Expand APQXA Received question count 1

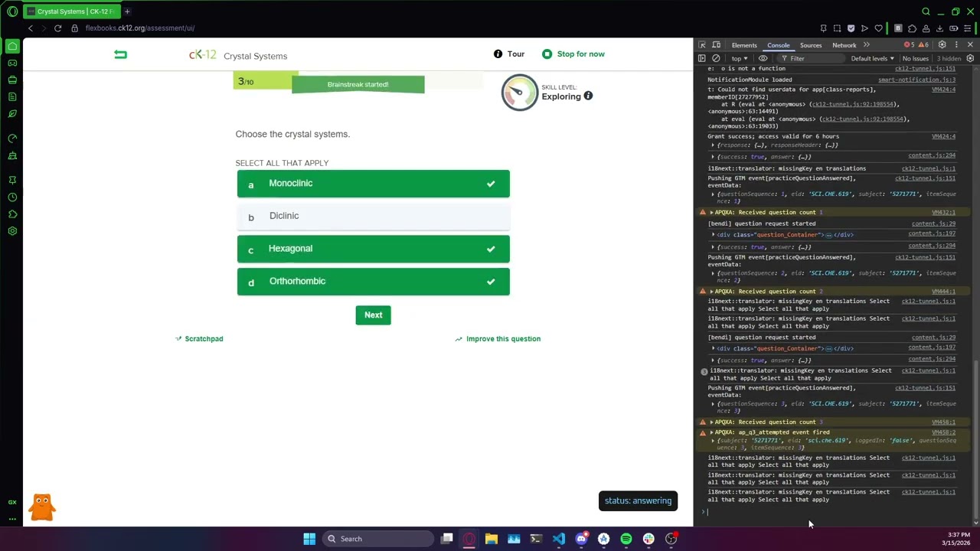pyautogui.click(x=712, y=213)
